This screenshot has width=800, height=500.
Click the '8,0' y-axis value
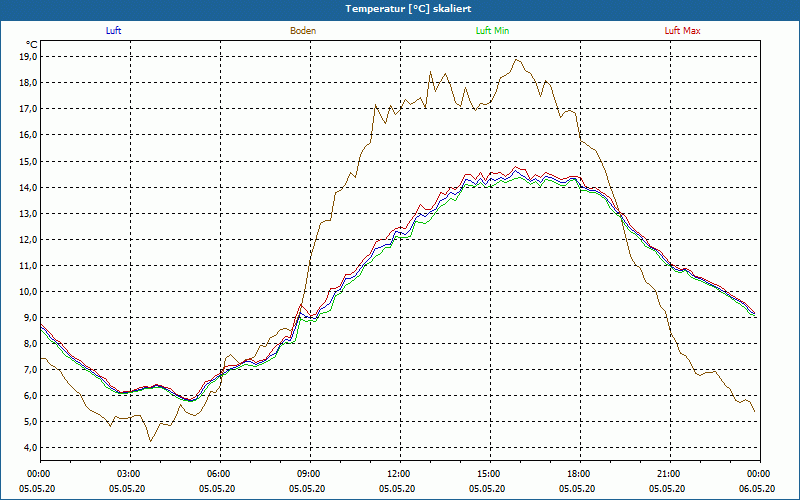tap(31, 343)
